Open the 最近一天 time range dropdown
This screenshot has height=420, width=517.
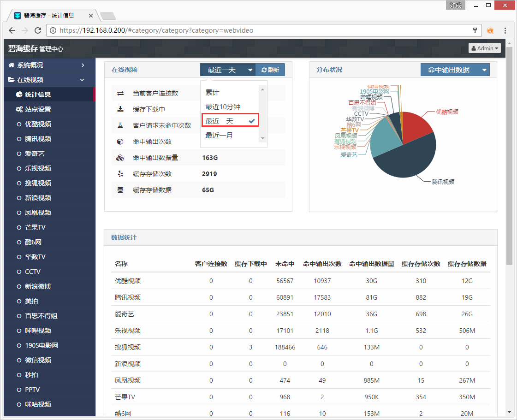228,70
